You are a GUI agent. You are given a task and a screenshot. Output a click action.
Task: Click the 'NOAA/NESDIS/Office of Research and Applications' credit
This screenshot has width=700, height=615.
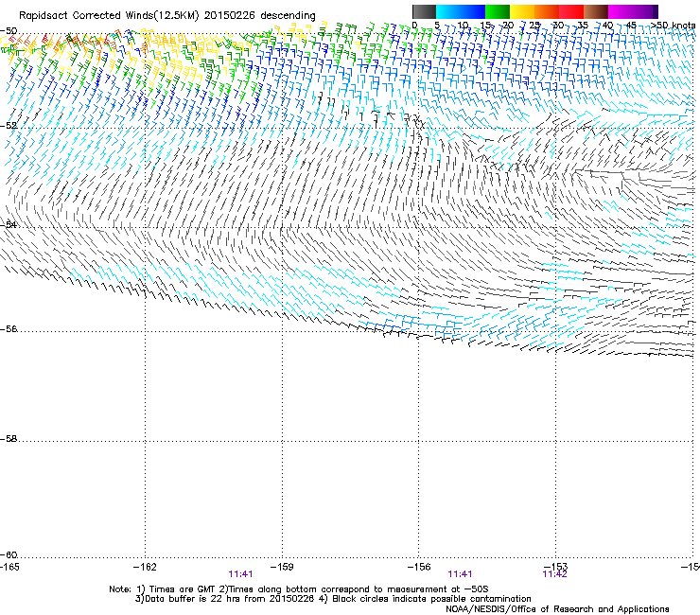[x=557, y=609]
